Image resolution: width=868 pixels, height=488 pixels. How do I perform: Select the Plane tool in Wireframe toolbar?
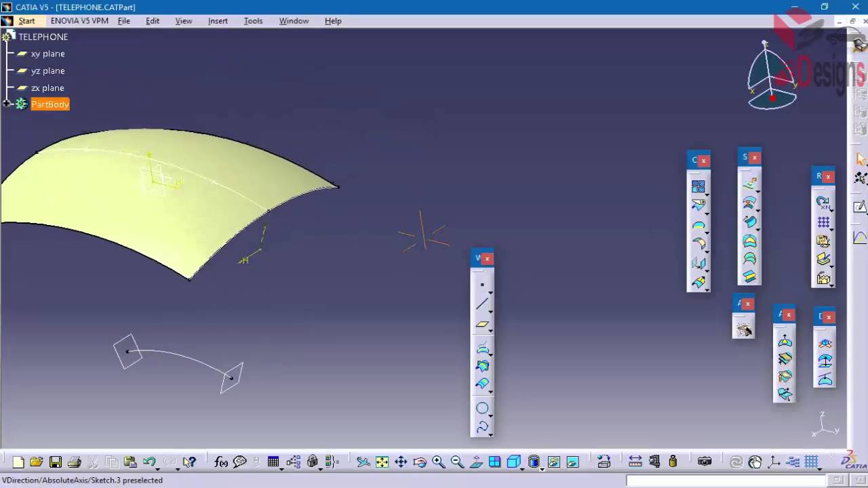(x=481, y=323)
